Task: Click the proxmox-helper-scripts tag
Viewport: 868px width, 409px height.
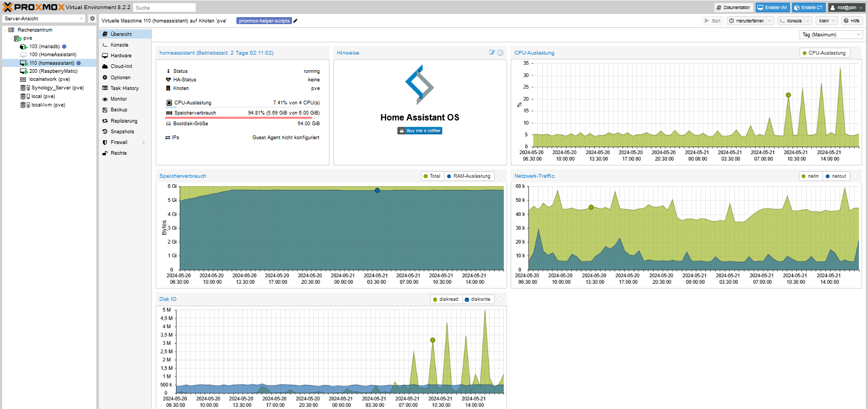Action: [x=264, y=21]
